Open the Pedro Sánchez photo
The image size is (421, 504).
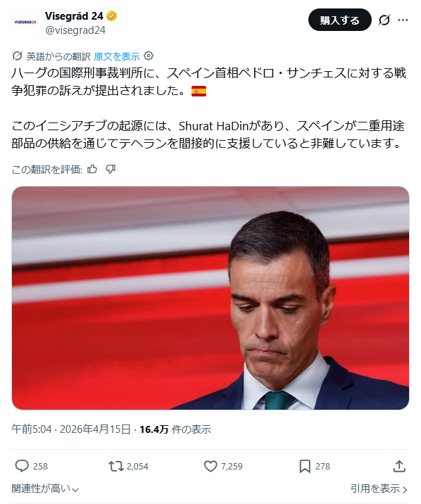(210, 298)
